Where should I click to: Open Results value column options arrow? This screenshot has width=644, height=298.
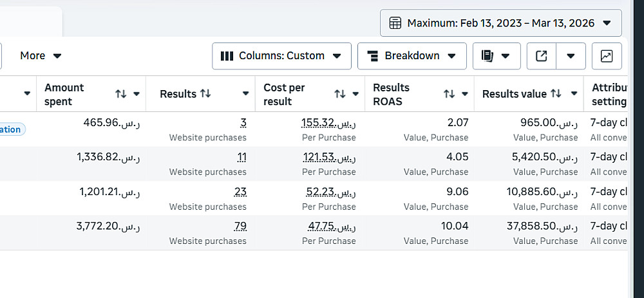tap(574, 94)
